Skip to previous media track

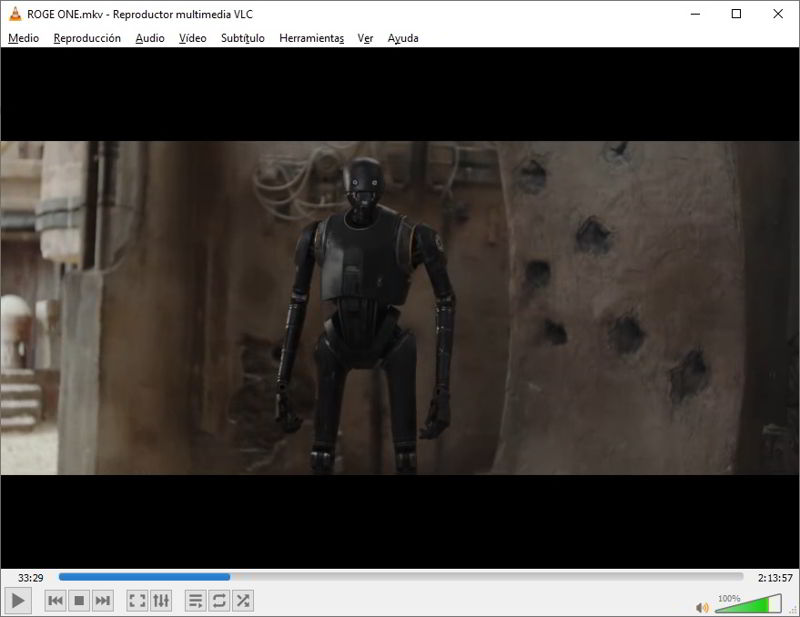pyautogui.click(x=56, y=600)
